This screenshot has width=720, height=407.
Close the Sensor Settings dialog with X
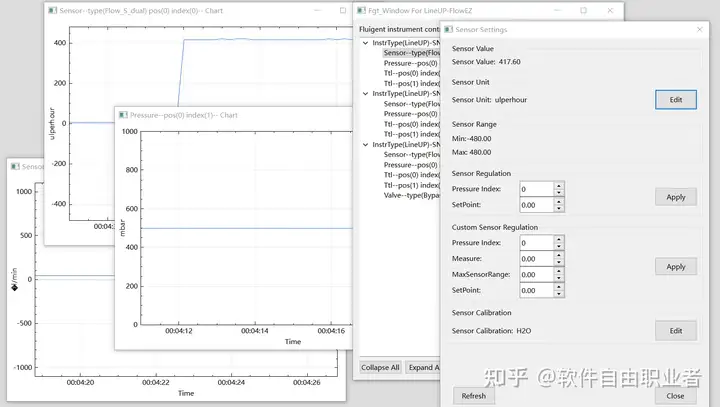tap(699, 29)
